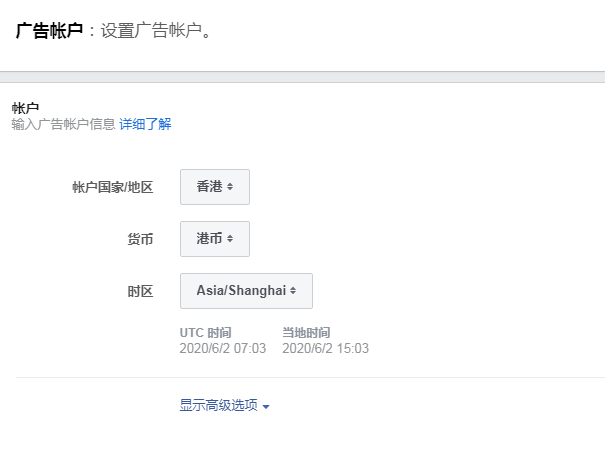Click the 时区 field label
Viewport: 605px width, 449px height.
(140, 292)
